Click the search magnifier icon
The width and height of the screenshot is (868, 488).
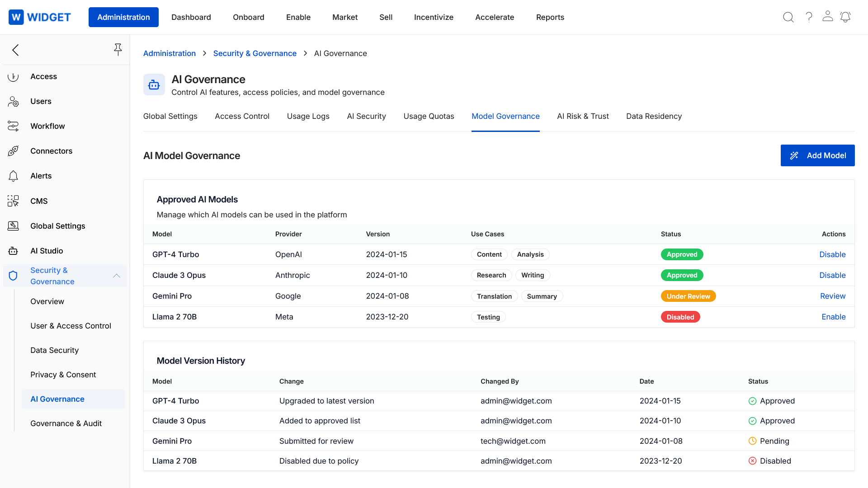[788, 17]
